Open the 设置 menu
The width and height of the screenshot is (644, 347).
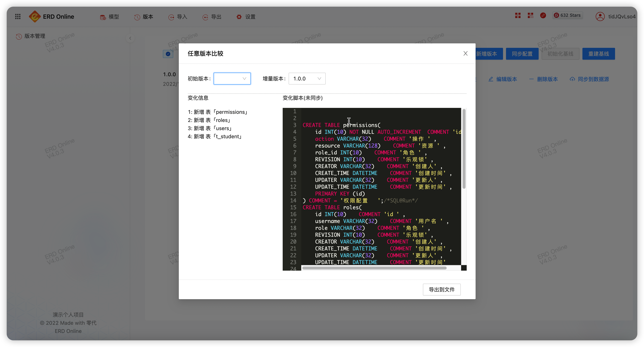[246, 17]
